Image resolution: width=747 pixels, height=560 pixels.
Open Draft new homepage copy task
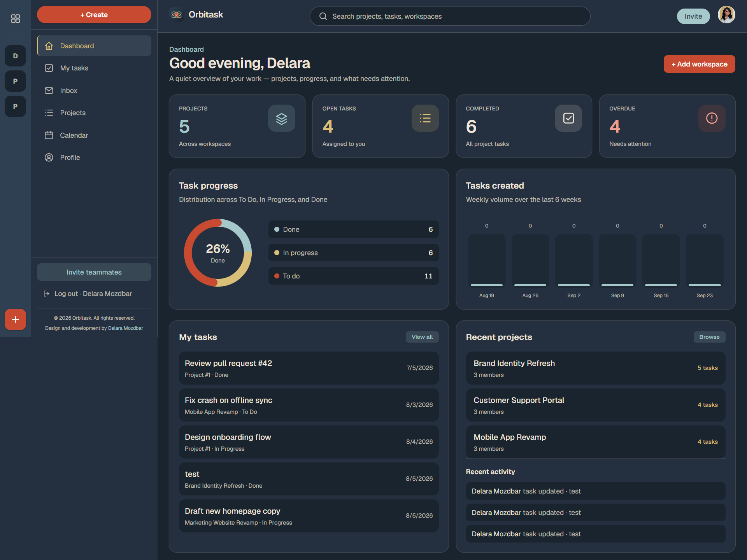point(309,516)
